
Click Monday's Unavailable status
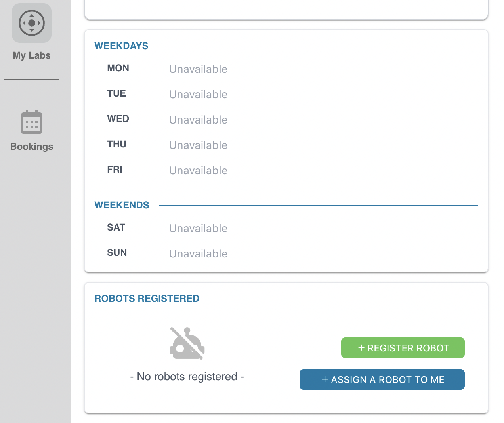pyautogui.click(x=198, y=69)
